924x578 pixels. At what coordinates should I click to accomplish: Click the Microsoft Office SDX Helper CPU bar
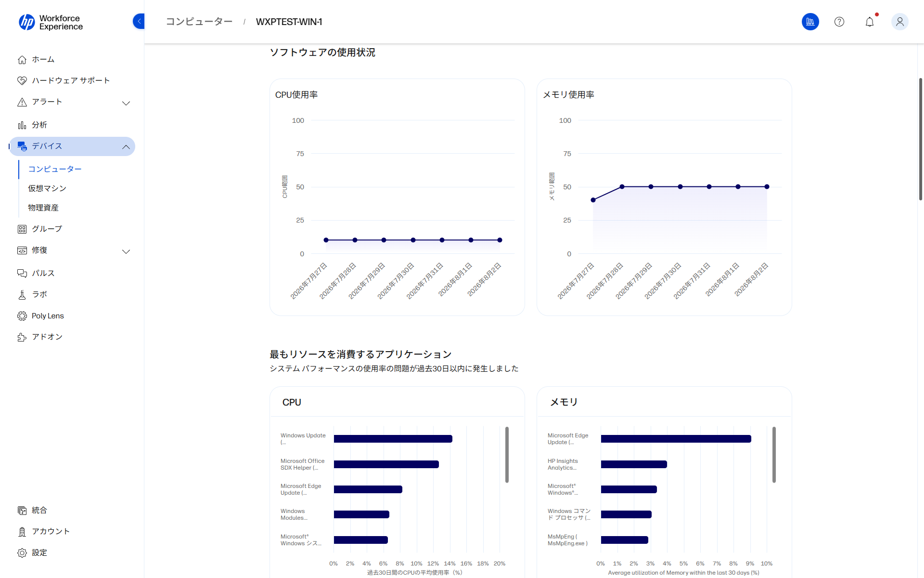click(386, 464)
